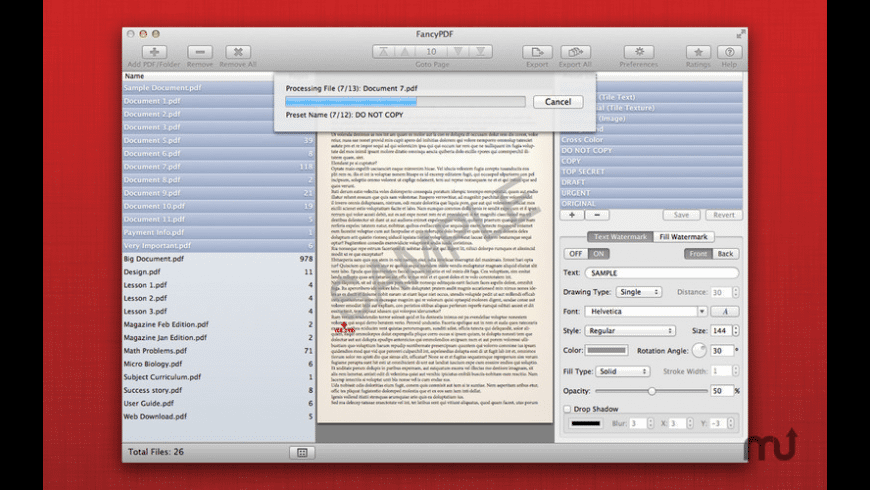Image resolution: width=870 pixels, height=490 pixels.
Task: Turn text watermark ON
Action: 598,254
